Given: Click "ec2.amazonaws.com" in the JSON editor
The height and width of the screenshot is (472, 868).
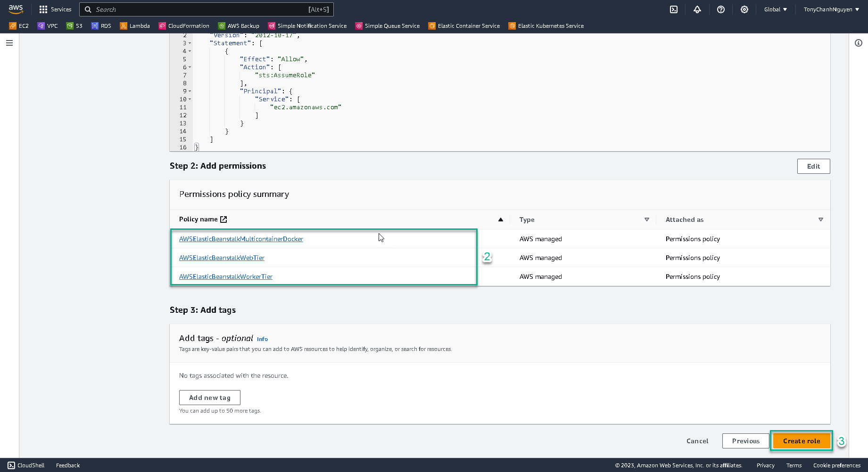Looking at the screenshot, I should tap(306, 107).
